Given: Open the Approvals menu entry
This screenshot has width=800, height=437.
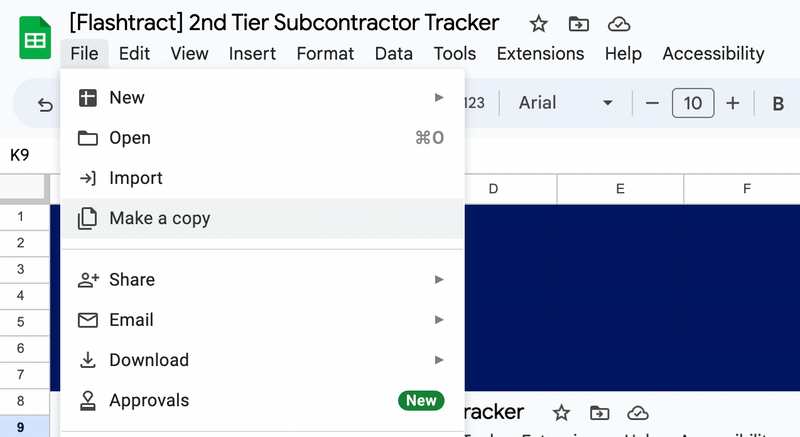Looking at the screenshot, I should pyautogui.click(x=149, y=400).
